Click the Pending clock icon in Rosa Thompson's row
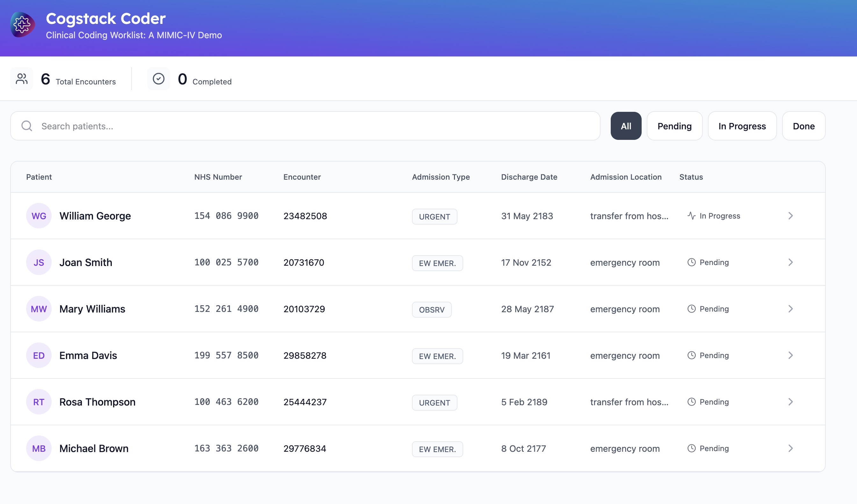857x504 pixels. point(691,402)
